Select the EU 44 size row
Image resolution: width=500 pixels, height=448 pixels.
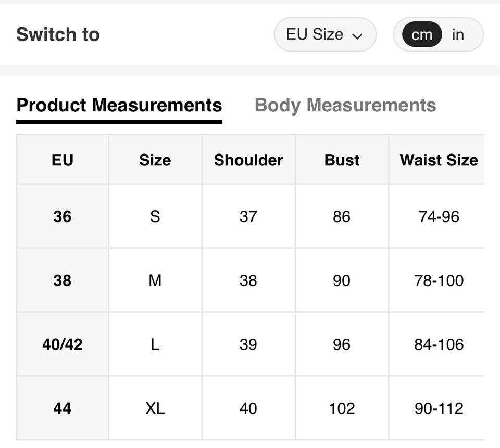251,408
